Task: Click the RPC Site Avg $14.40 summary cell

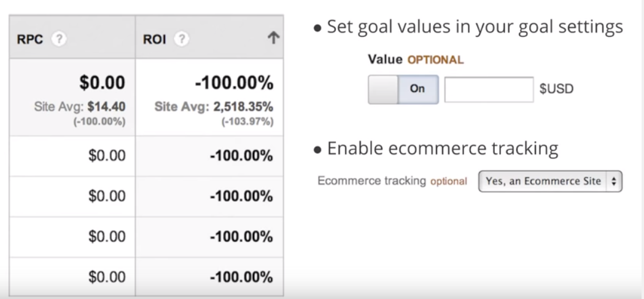Action: [x=72, y=98]
